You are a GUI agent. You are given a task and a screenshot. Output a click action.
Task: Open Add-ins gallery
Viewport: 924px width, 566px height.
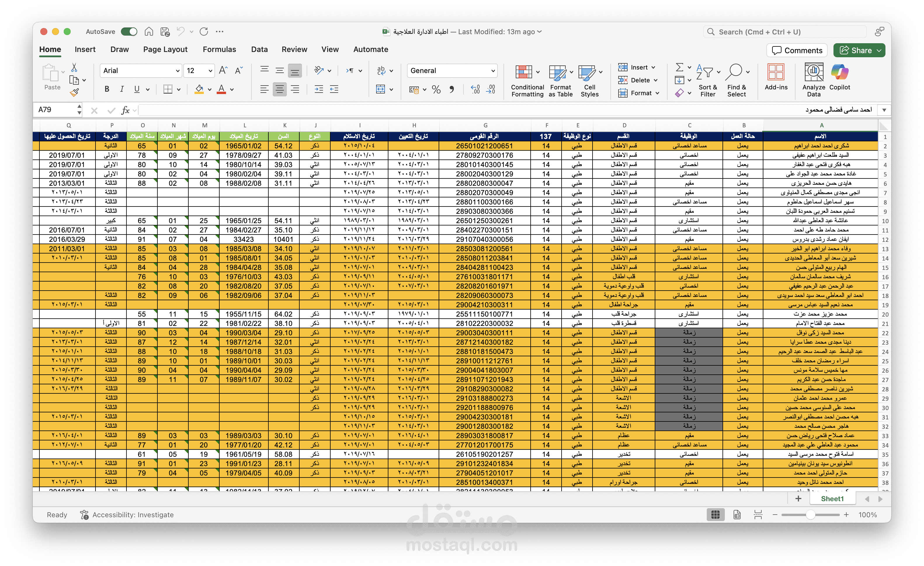(x=776, y=77)
